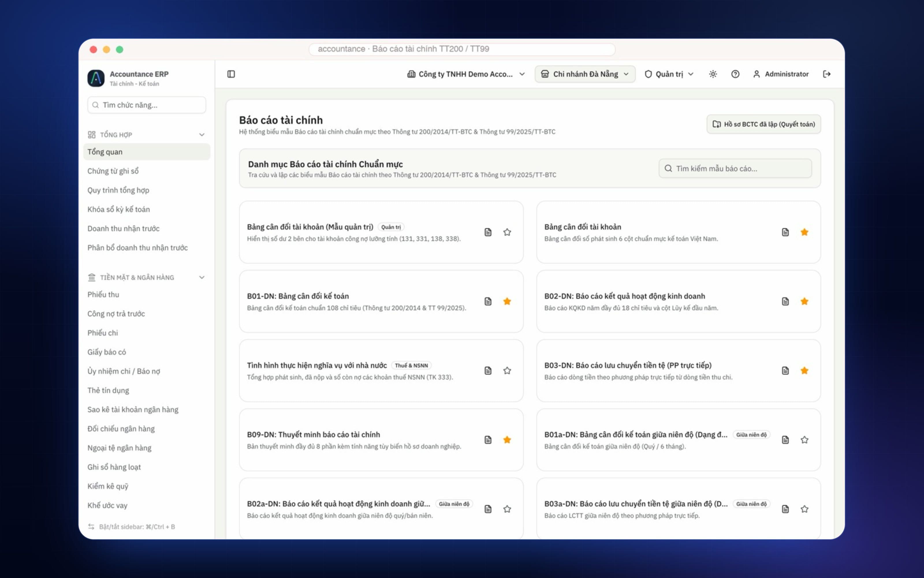Focus the Tìm chức năng search field
The height and width of the screenshot is (578, 924).
tap(147, 105)
